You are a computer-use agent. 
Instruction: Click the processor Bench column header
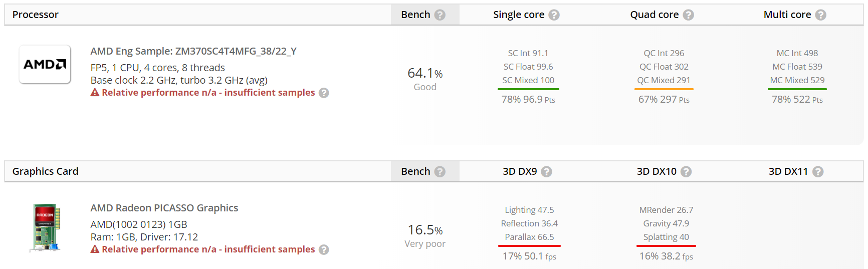point(415,15)
